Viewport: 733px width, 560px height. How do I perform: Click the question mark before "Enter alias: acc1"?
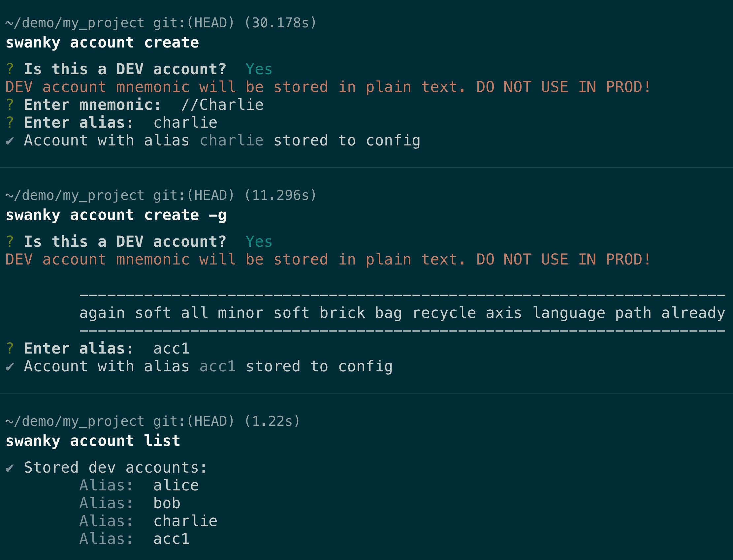point(10,349)
